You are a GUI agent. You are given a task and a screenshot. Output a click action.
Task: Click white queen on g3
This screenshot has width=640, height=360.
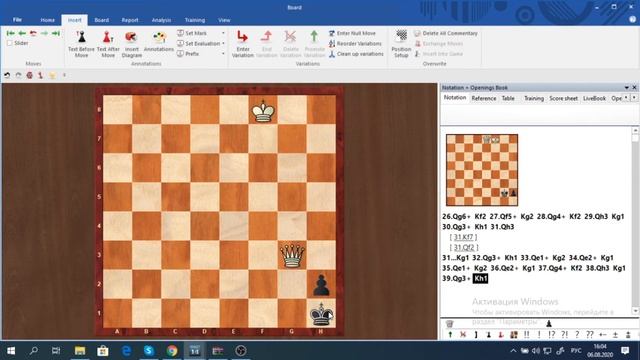pyautogui.click(x=292, y=255)
